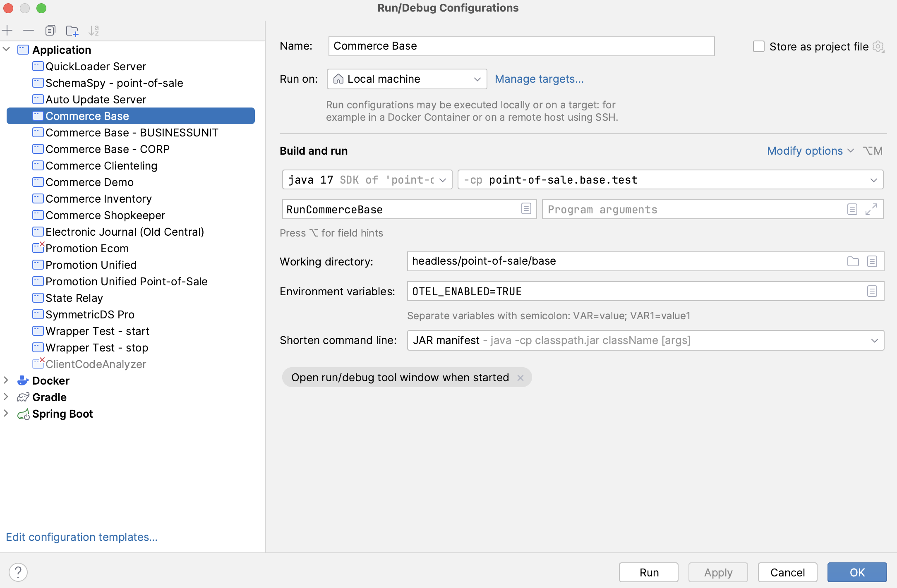897x588 pixels.
Task: Expand the Program arguments field with the arrows icon
Action: 871,209
